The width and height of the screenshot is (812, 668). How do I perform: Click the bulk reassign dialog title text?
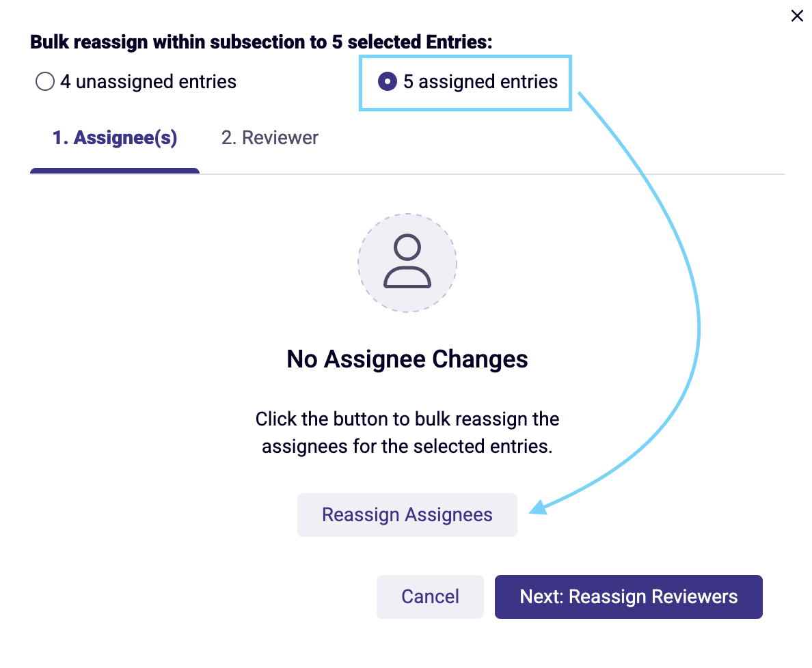(261, 42)
